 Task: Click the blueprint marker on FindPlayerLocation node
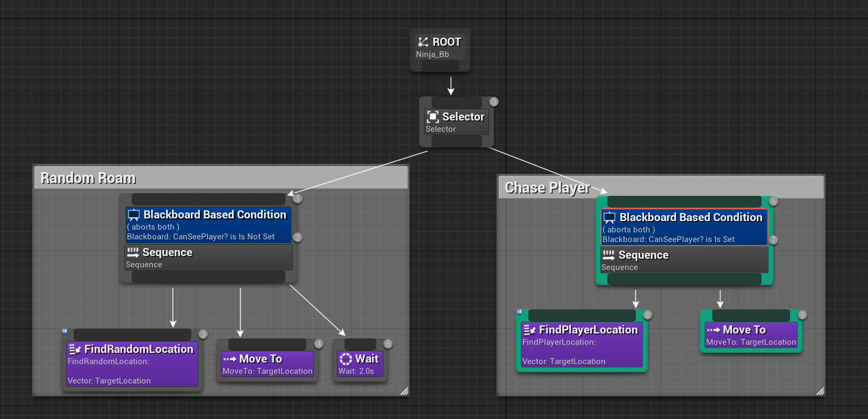(519, 311)
